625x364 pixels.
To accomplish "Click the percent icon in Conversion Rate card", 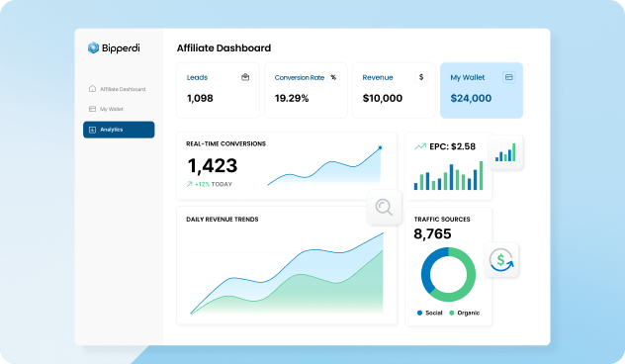I will pos(333,77).
